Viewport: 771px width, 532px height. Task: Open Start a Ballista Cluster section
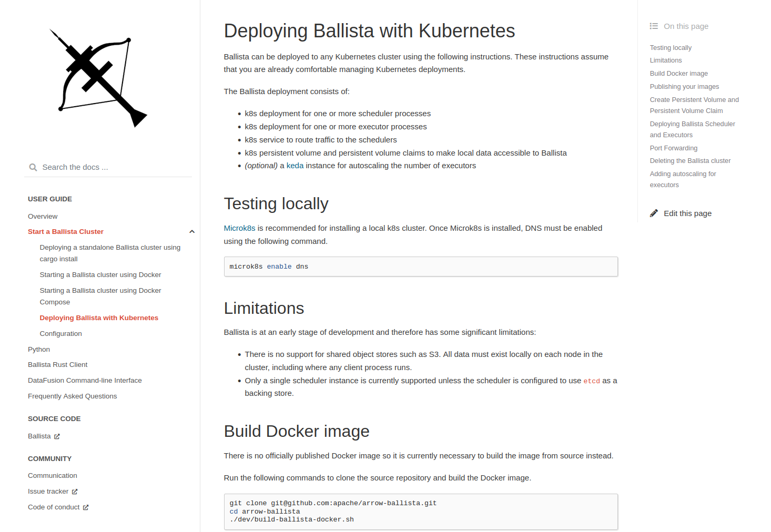(x=66, y=232)
